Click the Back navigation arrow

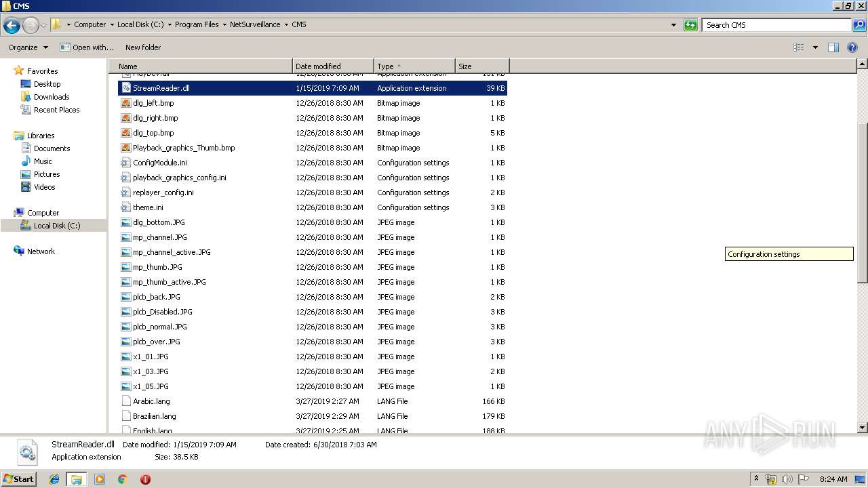tap(12, 26)
